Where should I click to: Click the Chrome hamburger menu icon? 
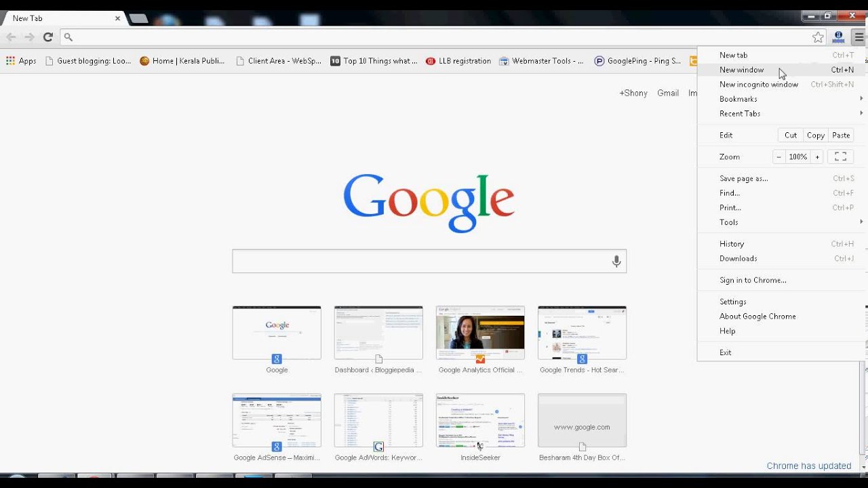[x=859, y=37]
